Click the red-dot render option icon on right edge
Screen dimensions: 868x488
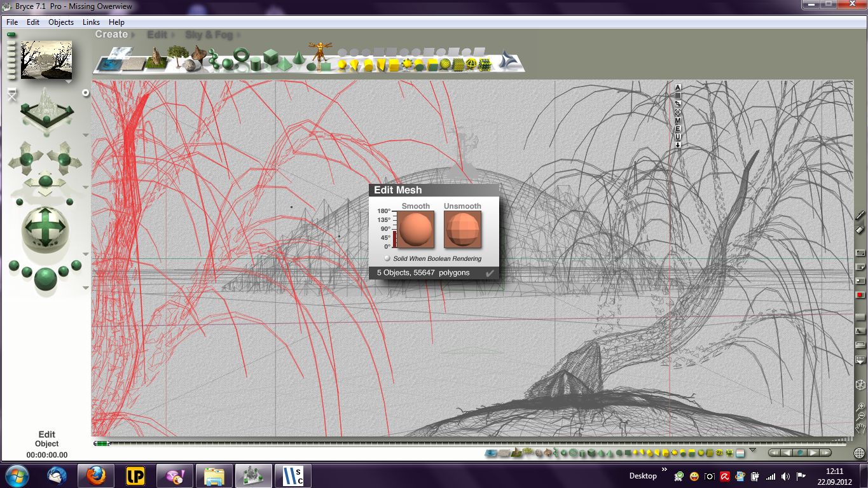point(860,295)
